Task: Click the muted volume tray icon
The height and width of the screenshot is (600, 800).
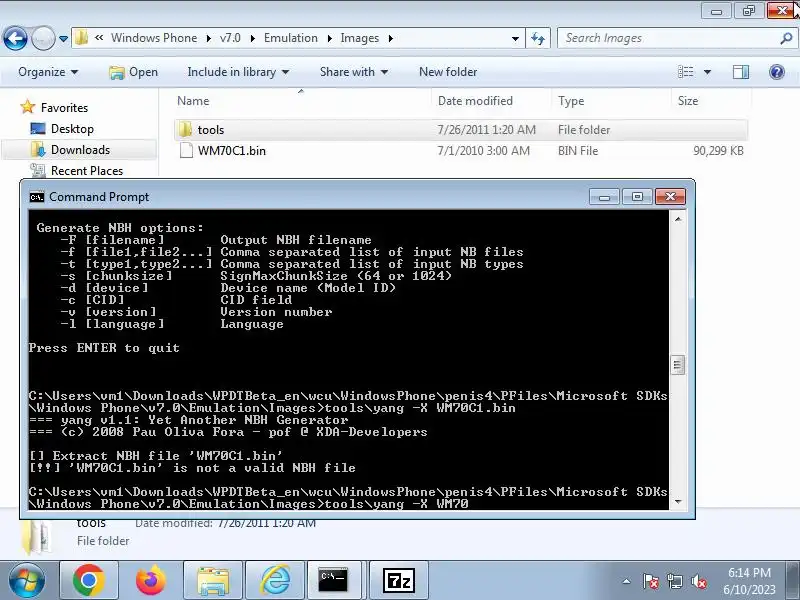Action: pyautogui.click(x=698, y=581)
